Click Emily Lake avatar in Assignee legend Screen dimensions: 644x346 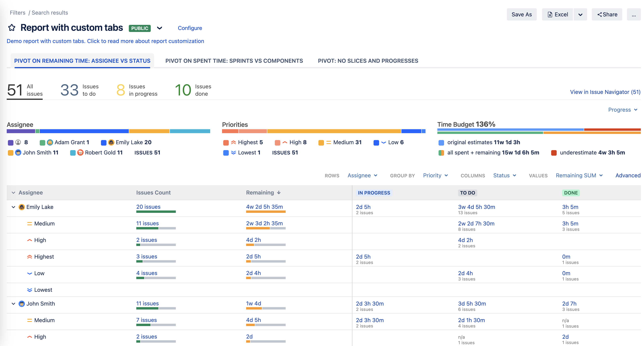pos(111,142)
